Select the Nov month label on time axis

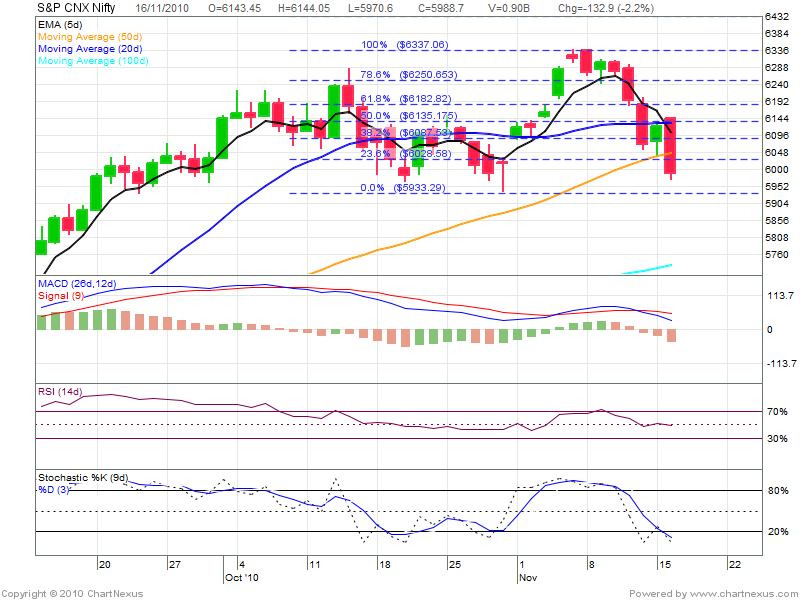(527, 578)
